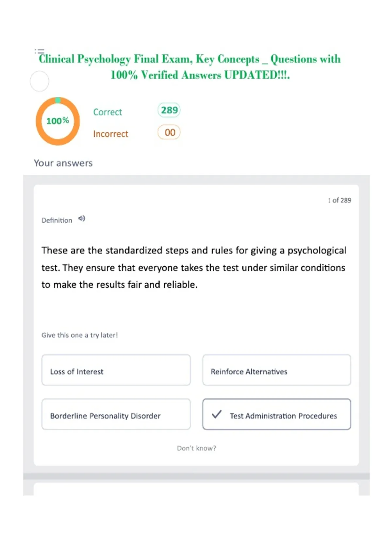Viewport: 392px width, 556px height.
Task: Click the speaker audio icon beside Definition
Action: (x=82, y=218)
